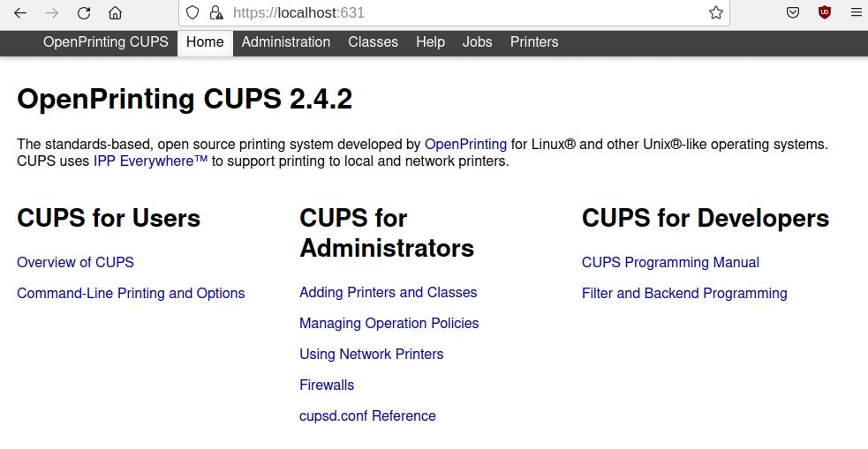Open Adding Printers and Classes link
This screenshot has width=868, height=449.
coord(388,292)
